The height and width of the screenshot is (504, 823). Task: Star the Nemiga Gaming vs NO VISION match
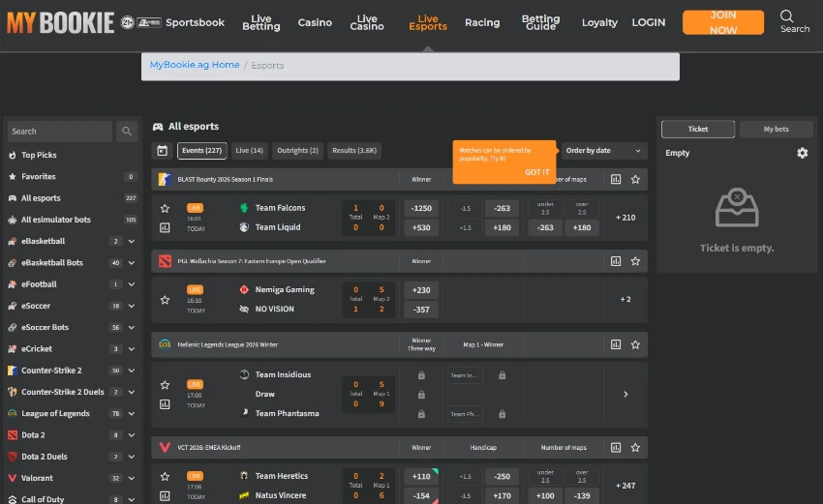click(x=165, y=300)
